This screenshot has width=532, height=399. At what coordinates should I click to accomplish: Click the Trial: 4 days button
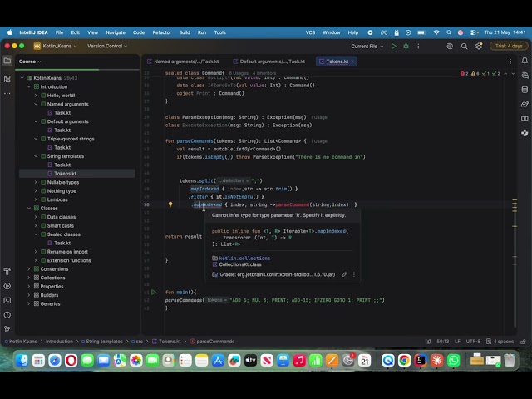pyautogui.click(x=509, y=47)
